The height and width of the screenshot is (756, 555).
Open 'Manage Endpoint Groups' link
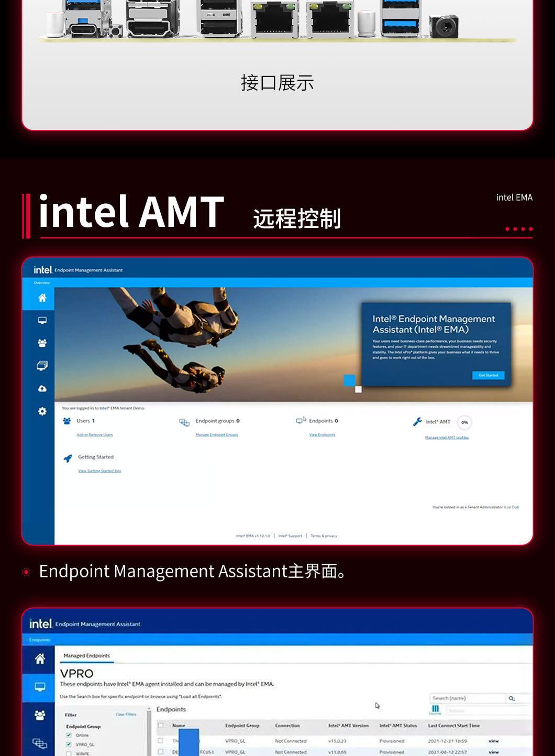[217, 435]
